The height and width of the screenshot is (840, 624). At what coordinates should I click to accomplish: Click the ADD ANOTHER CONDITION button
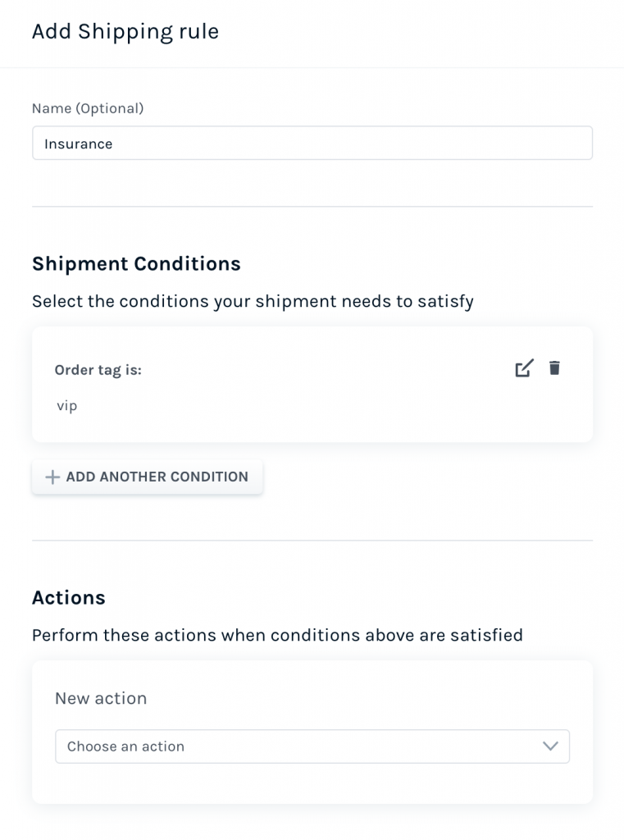click(147, 477)
